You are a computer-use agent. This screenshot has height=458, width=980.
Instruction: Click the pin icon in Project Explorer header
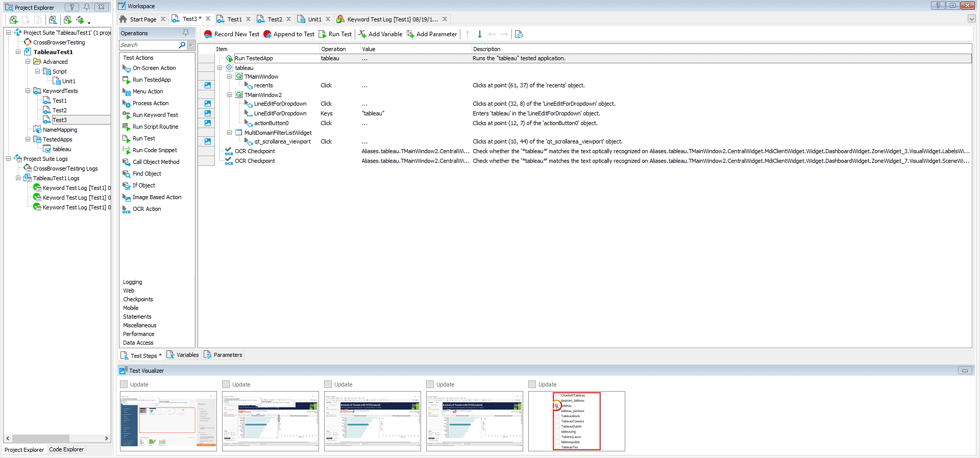pos(87,7)
